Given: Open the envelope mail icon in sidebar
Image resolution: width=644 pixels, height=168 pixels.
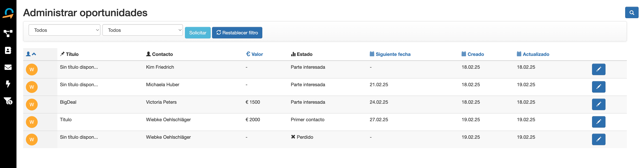Looking at the screenshot, I should coord(8,67).
